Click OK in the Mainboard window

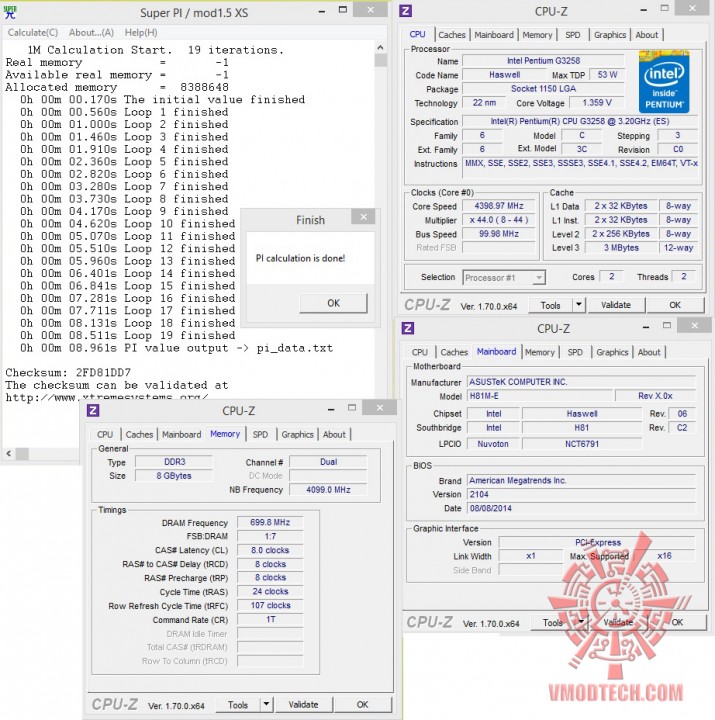[x=677, y=623]
